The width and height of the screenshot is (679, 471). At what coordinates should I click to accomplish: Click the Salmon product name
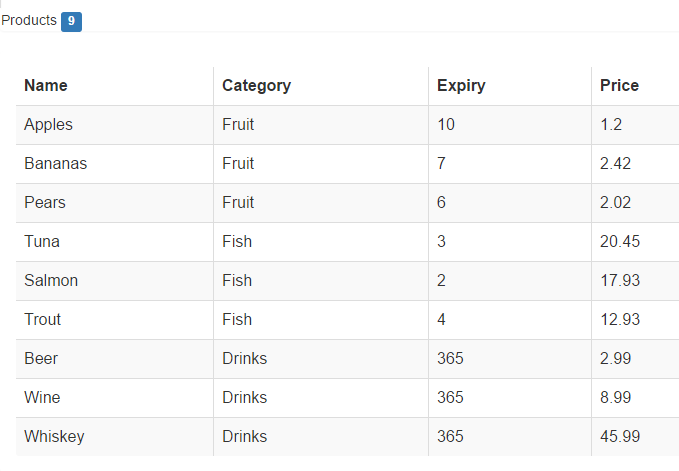click(51, 281)
